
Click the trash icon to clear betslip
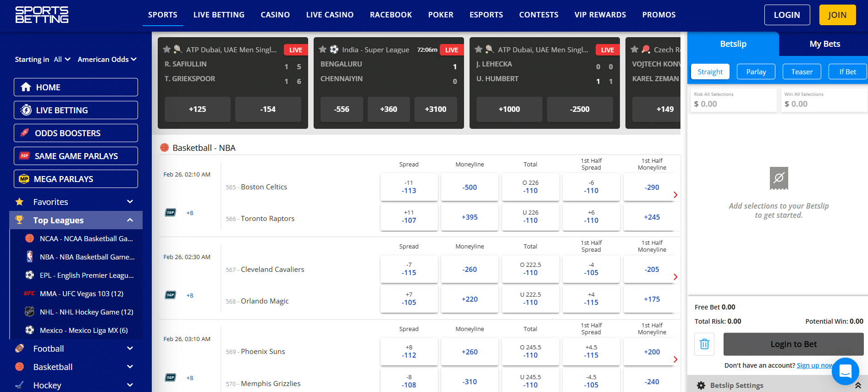click(704, 344)
